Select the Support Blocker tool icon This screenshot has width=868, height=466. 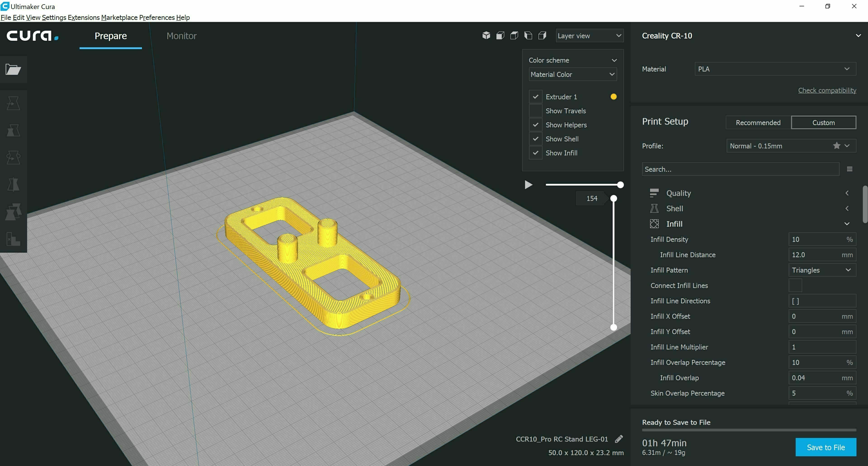point(13,239)
